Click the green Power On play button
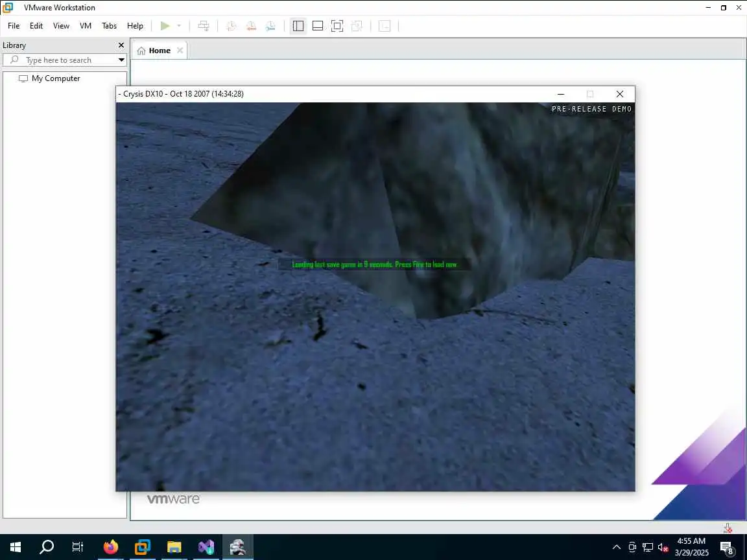The width and height of the screenshot is (747, 560). [165, 26]
